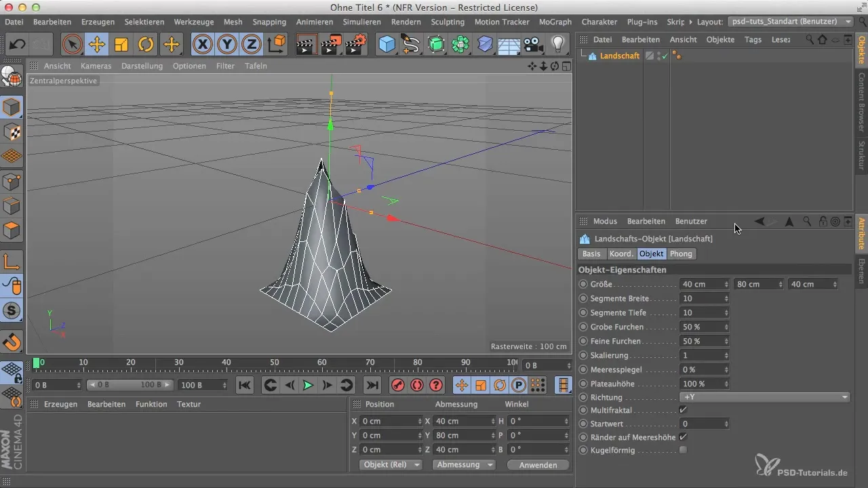This screenshot has width=868, height=488.
Task: Activate the Move tool
Action: coord(97,45)
